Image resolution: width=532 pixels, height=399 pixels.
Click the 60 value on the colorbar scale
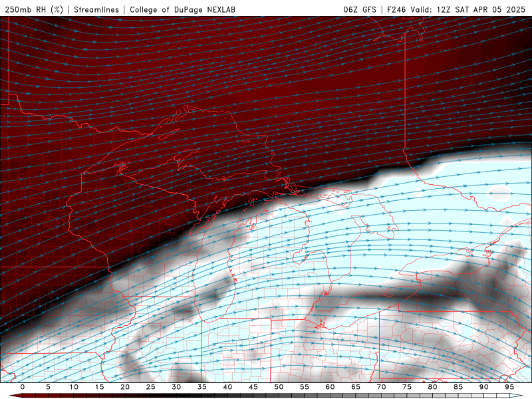(x=330, y=387)
